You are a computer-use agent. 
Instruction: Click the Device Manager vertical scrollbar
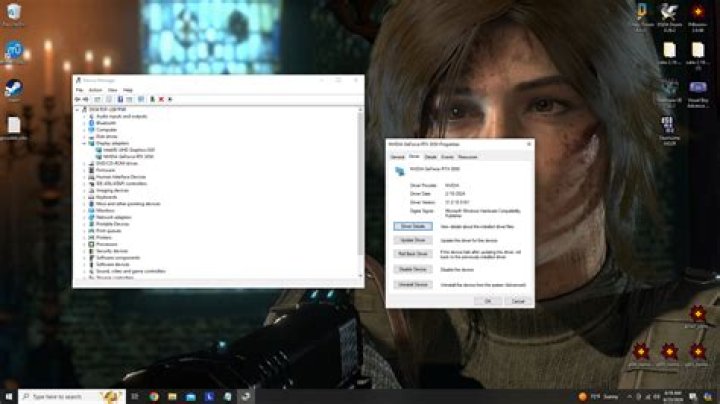pyautogui.click(x=360, y=184)
